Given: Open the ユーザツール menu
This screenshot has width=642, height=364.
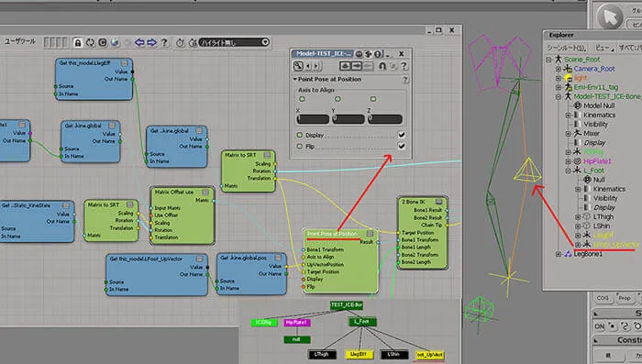Looking at the screenshot, I should coord(20,41).
